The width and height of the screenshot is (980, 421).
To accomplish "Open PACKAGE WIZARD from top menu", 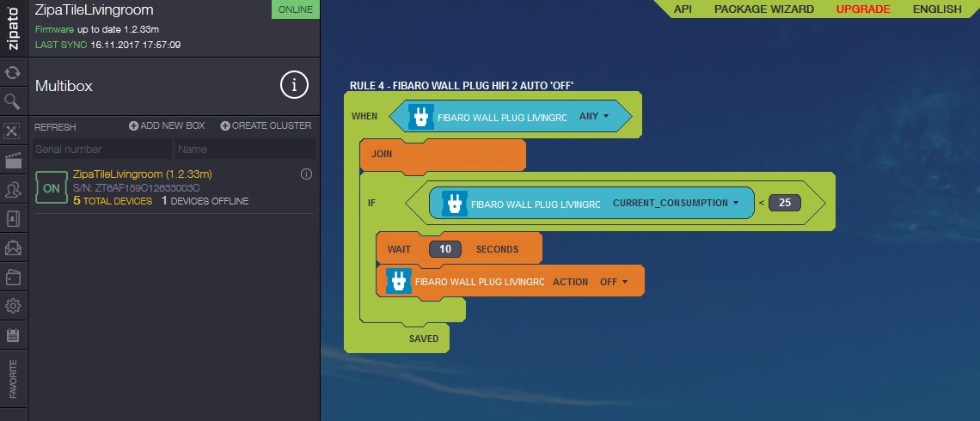I will coord(763,9).
